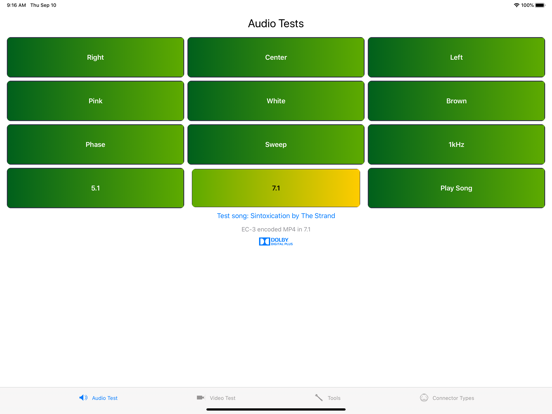Image resolution: width=552 pixels, height=414 pixels.
Task: Select the highlighted 7.1 surround button
Action: [x=276, y=188]
